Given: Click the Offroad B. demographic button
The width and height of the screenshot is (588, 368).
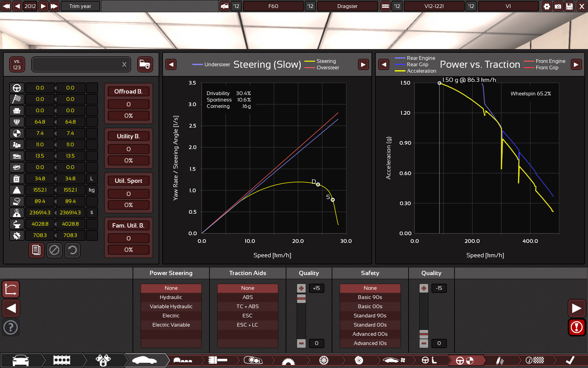Looking at the screenshot, I should (x=128, y=91).
